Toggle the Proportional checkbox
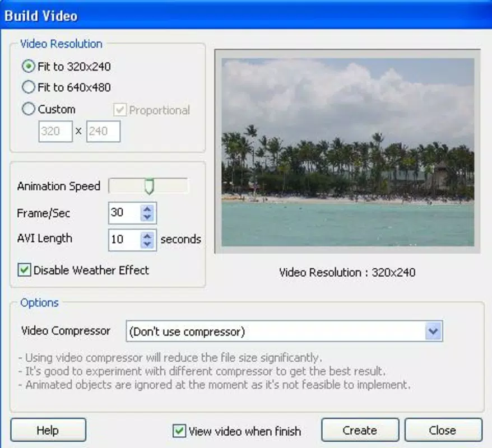 (120, 110)
